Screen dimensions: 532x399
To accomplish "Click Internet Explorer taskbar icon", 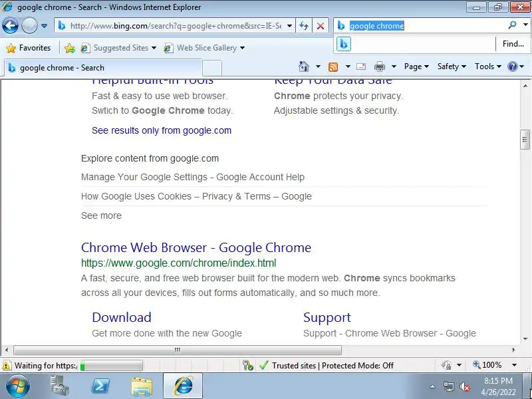I will click(x=184, y=386).
